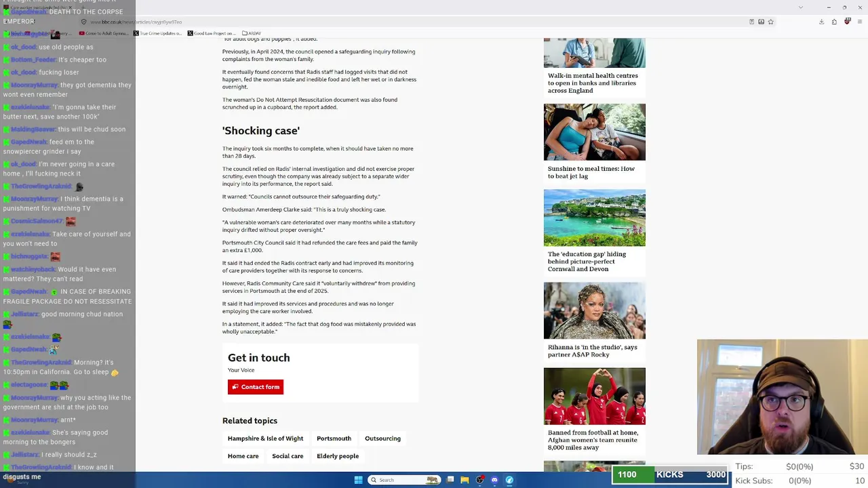868x488 pixels.
Task: Open 'Walk-in mental health centres' story
Action: [593, 83]
